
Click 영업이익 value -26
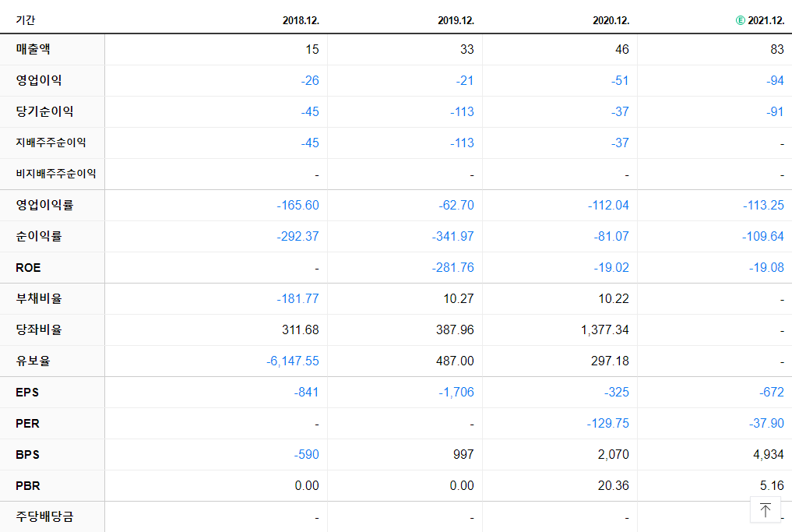(x=310, y=80)
